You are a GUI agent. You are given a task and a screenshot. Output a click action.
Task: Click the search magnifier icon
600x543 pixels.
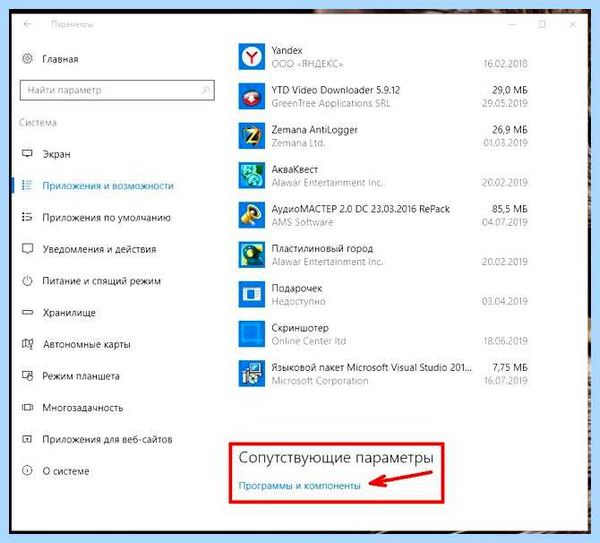[x=205, y=90]
